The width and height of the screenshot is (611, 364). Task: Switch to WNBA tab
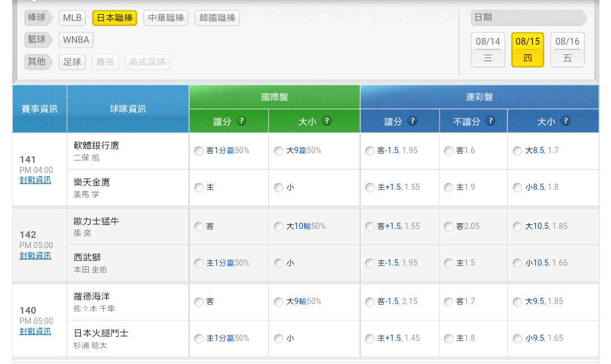tap(76, 40)
